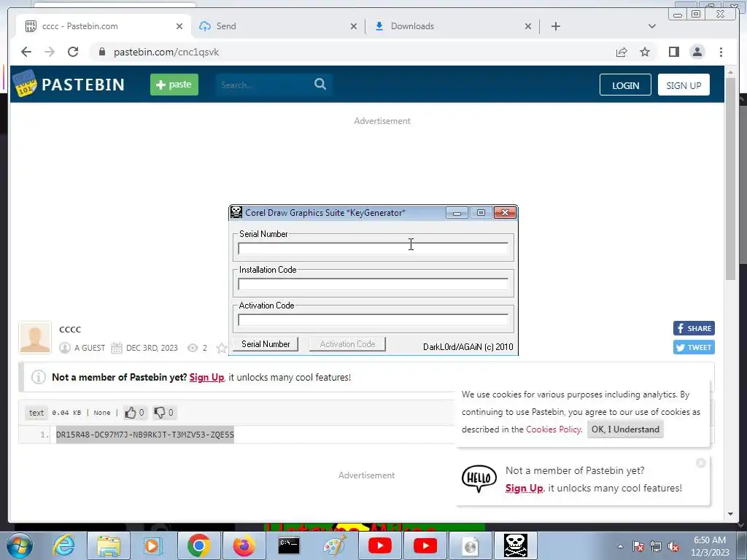Show hidden tray icons arrow
The height and width of the screenshot is (560, 747).
pyautogui.click(x=620, y=547)
